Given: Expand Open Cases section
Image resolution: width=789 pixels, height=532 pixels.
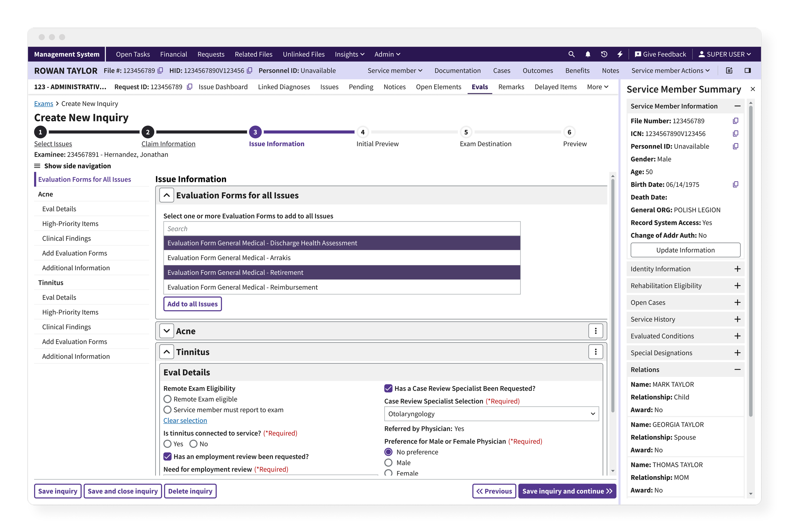Looking at the screenshot, I should coord(737,303).
